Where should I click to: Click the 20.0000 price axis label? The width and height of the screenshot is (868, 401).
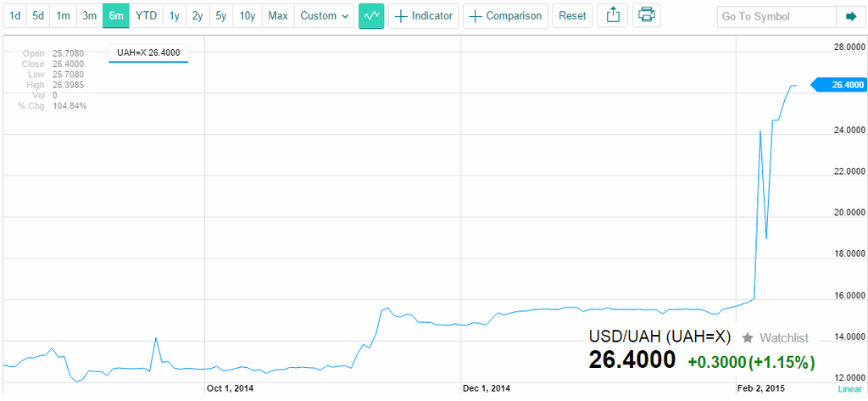coord(848,213)
